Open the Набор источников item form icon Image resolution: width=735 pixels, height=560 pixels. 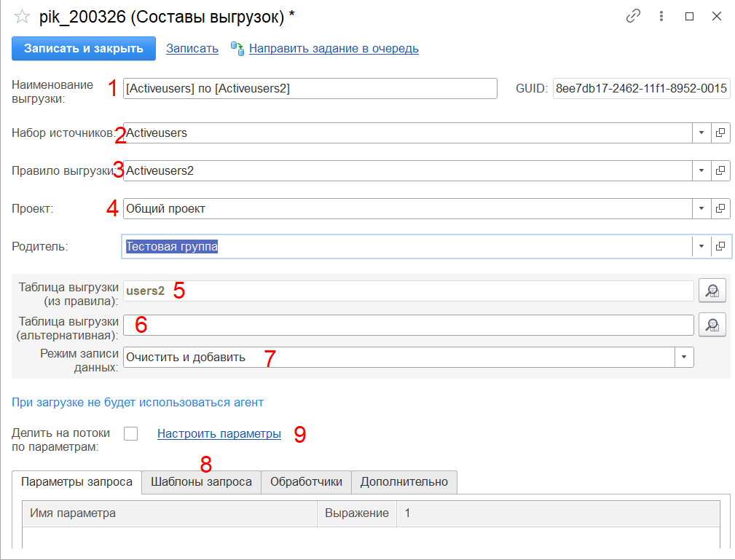(x=720, y=133)
